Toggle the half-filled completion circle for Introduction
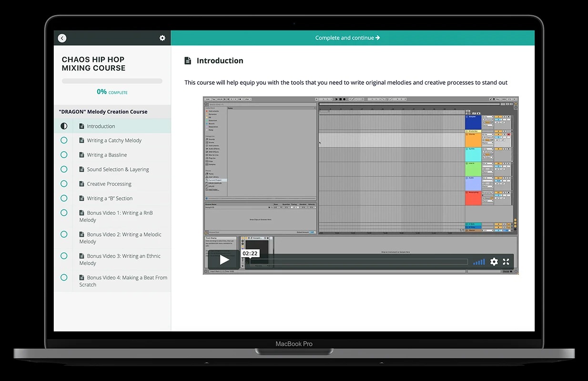 coord(64,126)
